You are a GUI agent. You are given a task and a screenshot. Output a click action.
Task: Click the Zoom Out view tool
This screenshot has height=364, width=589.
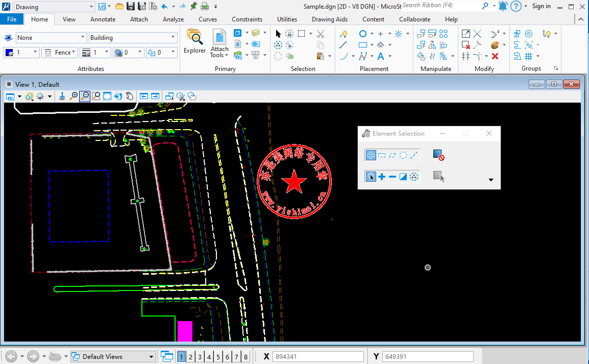85,96
